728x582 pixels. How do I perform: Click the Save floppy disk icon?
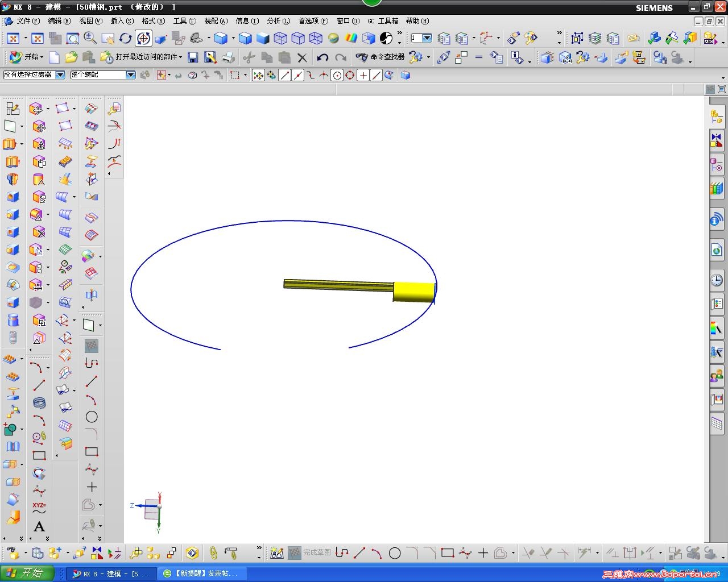pos(193,57)
